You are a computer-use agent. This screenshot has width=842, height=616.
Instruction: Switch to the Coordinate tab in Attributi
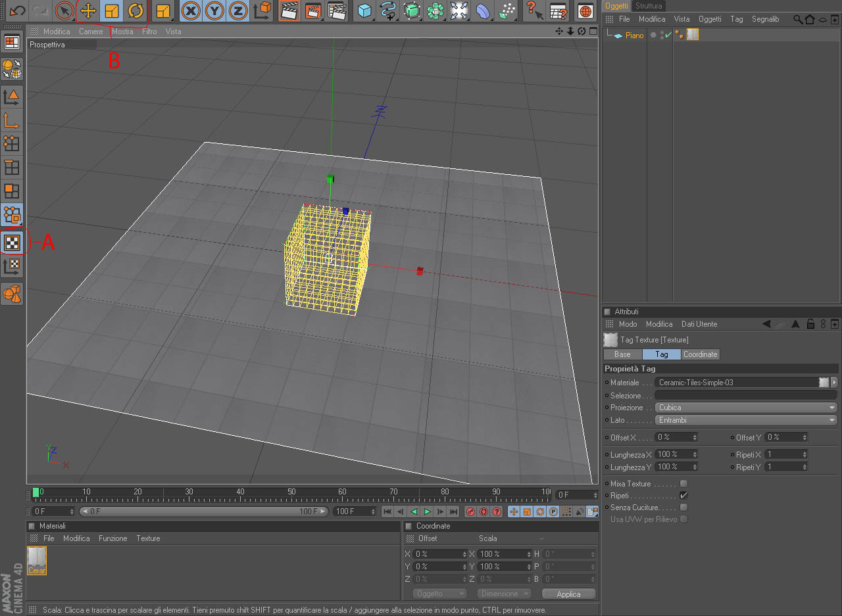[700, 354]
